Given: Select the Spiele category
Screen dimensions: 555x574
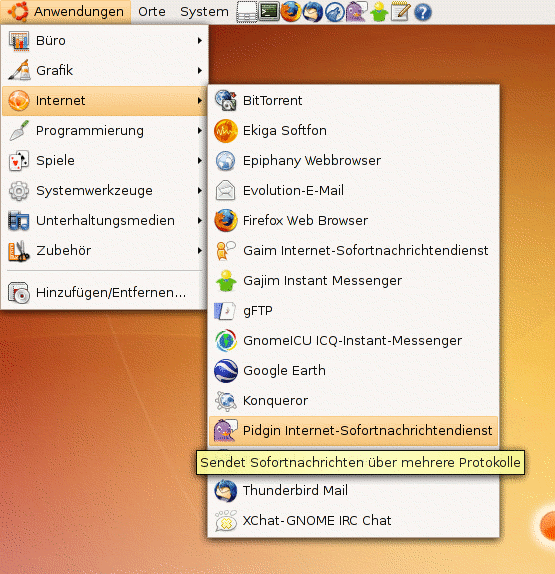Looking at the screenshot, I should click(105, 160).
